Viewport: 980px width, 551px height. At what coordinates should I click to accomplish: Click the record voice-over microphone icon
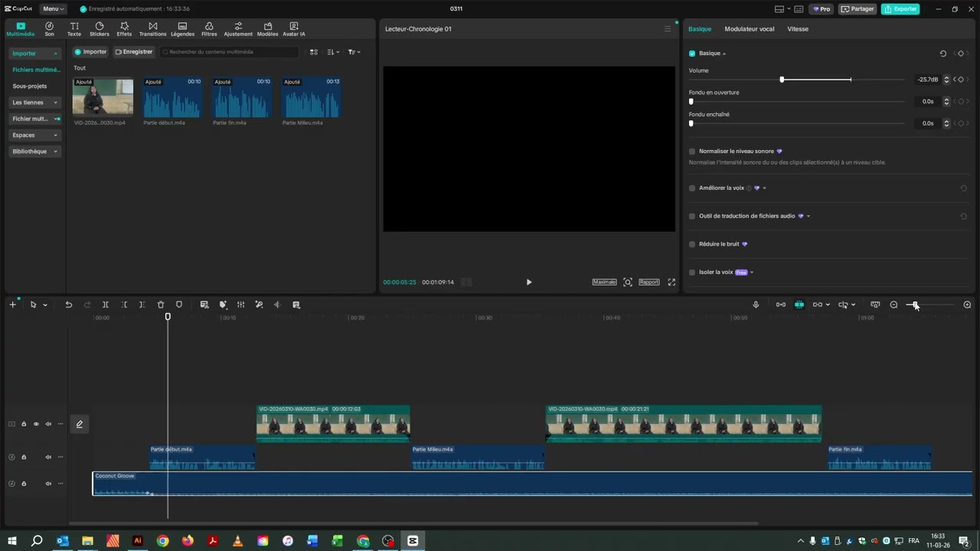(756, 305)
